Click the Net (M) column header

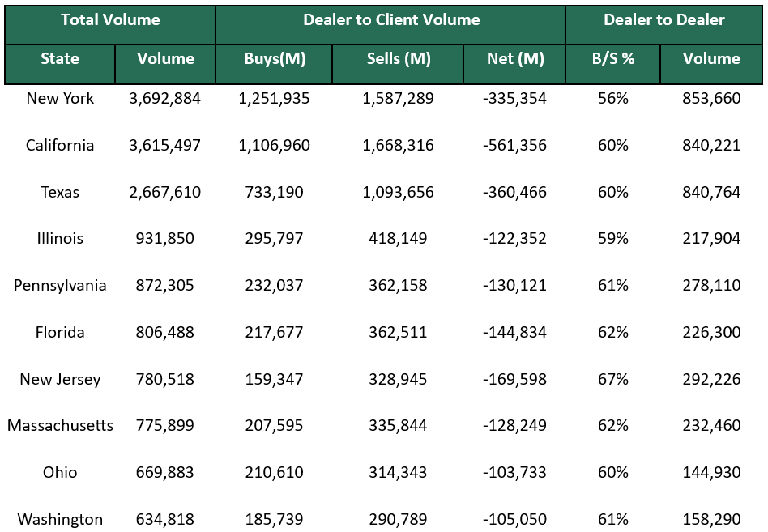(514, 59)
